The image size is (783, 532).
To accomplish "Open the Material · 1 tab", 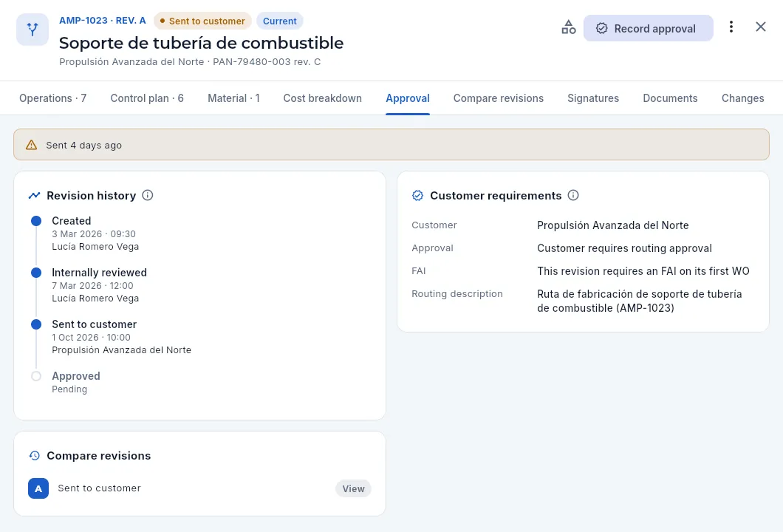I will (x=233, y=98).
